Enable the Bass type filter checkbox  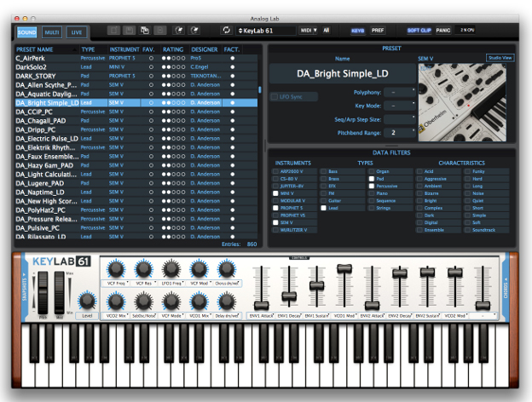coord(324,170)
